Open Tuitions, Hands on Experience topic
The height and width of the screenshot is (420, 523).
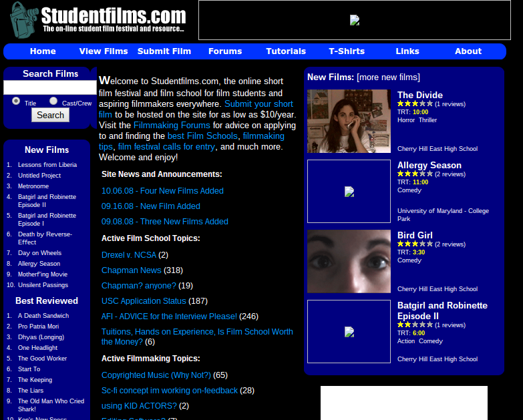coord(197,337)
